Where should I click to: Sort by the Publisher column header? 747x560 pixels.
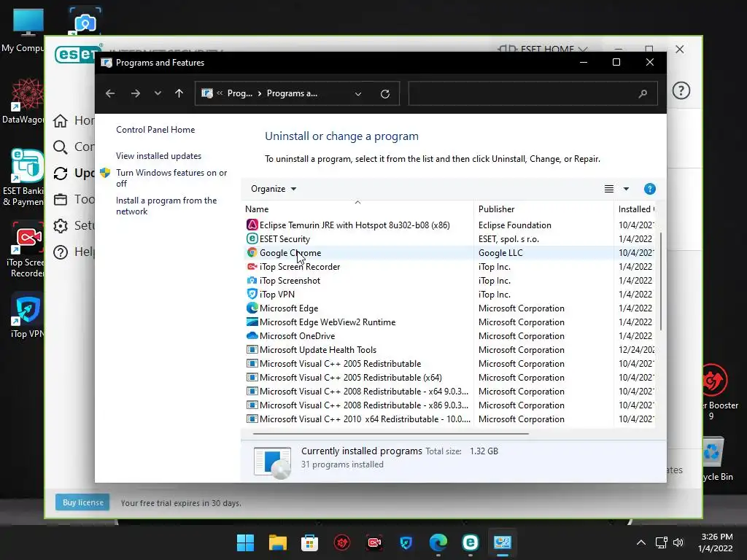click(496, 209)
